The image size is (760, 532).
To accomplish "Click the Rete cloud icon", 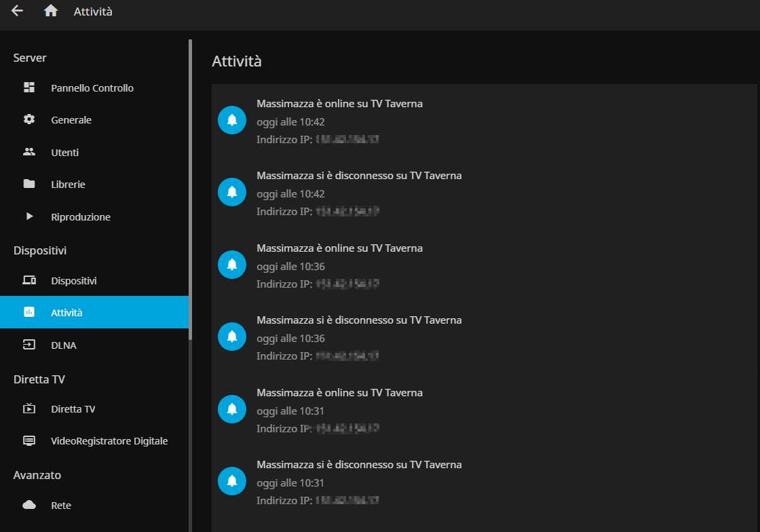I will pyautogui.click(x=29, y=505).
